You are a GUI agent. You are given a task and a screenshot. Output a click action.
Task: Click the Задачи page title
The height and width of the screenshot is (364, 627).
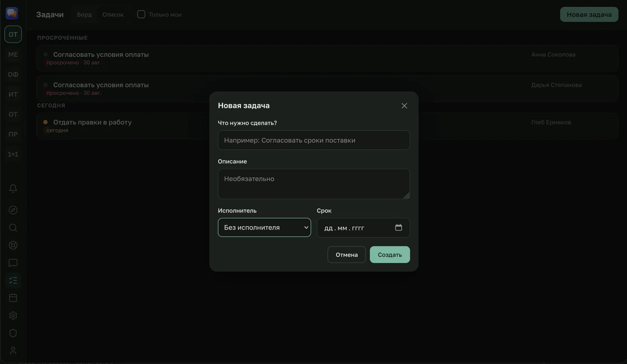coord(50,14)
